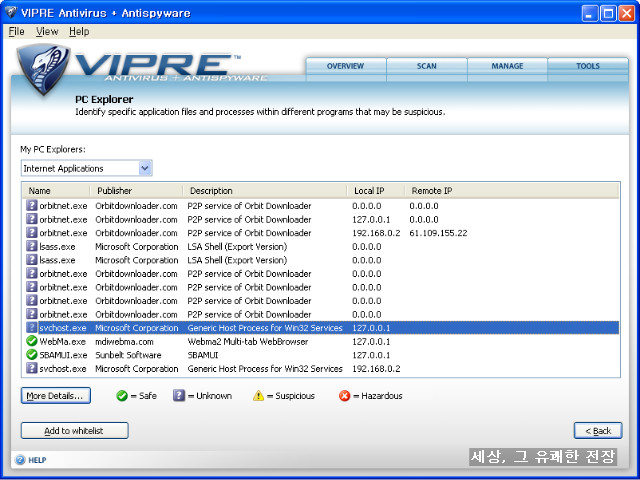Click unknown icon of orbitnet.exe with 61.109.155.22
Screen dimensions: 640x480
click(x=31, y=232)
